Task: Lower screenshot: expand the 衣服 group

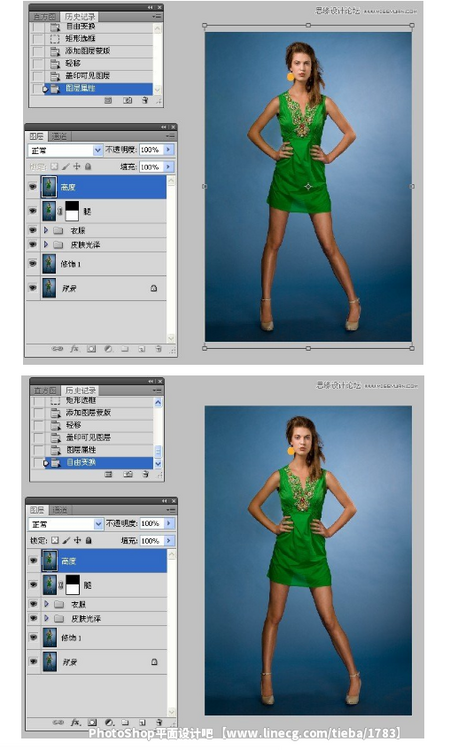Action: pyautogui.click(x=46, y=604)
